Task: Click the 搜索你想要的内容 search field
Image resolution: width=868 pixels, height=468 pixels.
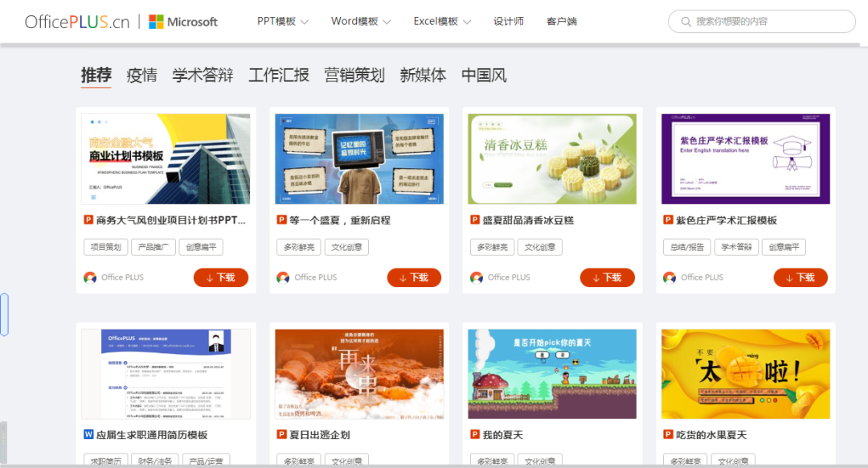Action: [762, 22]
